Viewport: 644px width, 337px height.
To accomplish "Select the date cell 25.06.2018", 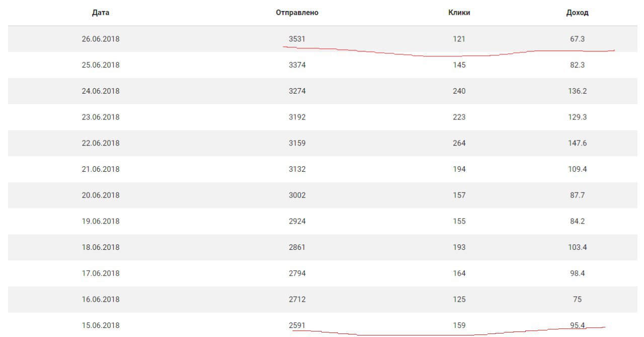I will (101, 65).
